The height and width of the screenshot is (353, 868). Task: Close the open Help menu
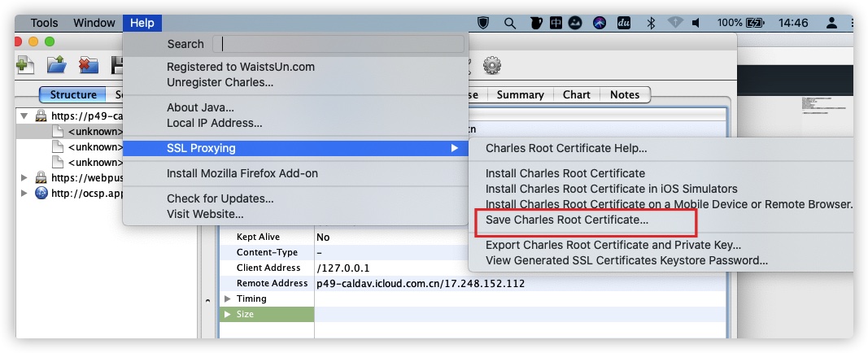(142, 24)
